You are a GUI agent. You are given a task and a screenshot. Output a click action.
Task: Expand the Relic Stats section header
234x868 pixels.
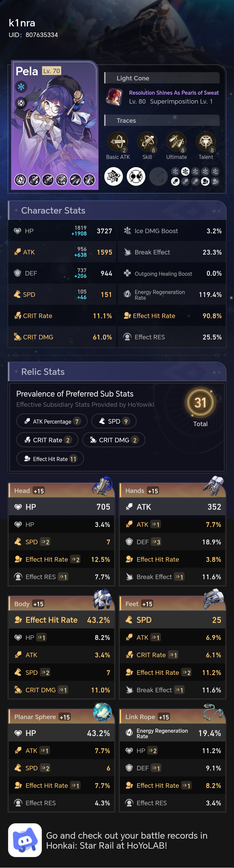43,372
